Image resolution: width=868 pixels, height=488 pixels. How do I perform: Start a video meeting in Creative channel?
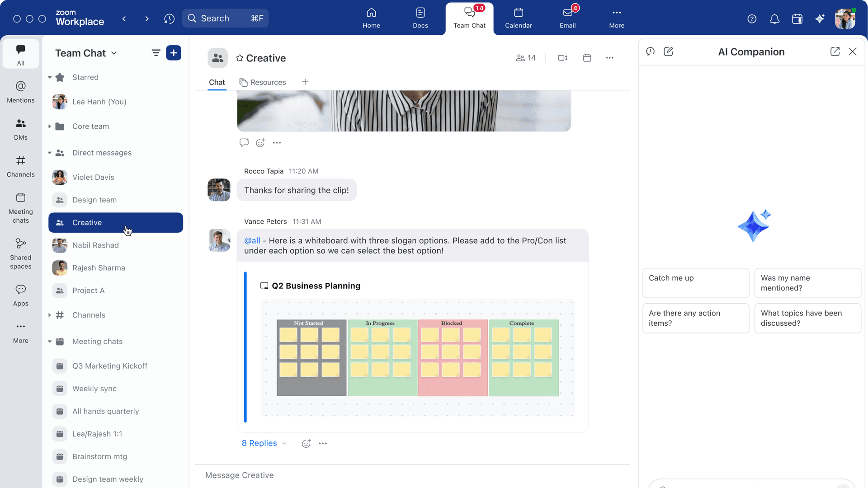click(x=562, y=58)
